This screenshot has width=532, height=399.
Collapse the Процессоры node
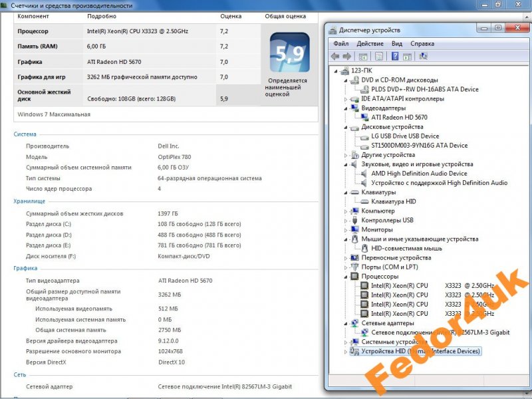tap(346, 277)
